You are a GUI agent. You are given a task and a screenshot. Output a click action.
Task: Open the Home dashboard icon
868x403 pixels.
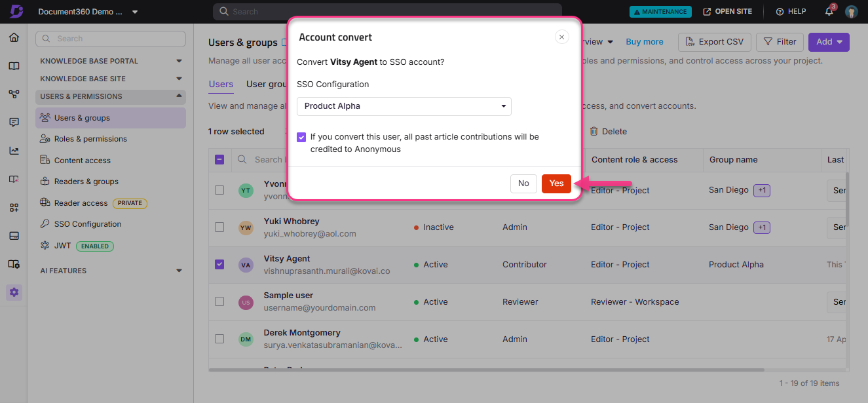pos(14,37)
